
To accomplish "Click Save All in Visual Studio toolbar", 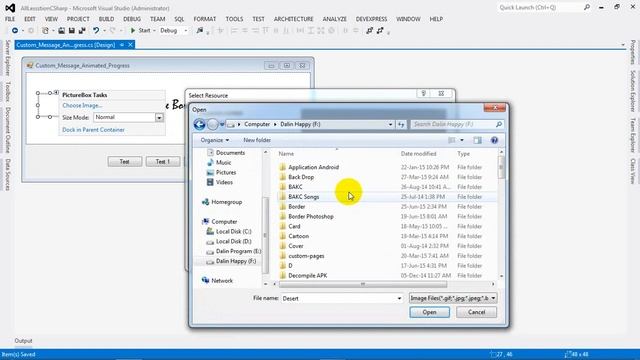I will click(x=82, y=31).
